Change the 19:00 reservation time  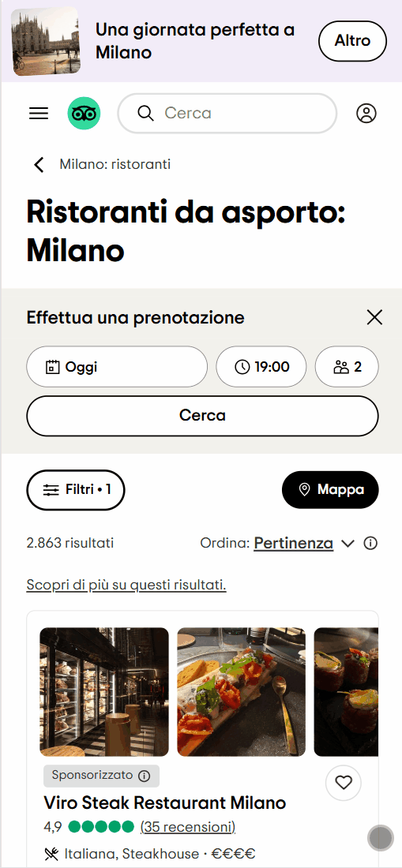[261, 366]
